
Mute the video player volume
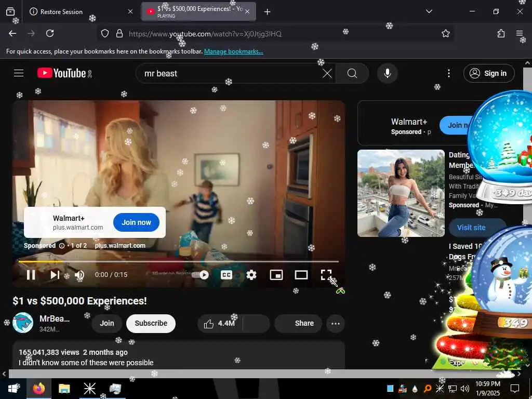click(79, 275)
